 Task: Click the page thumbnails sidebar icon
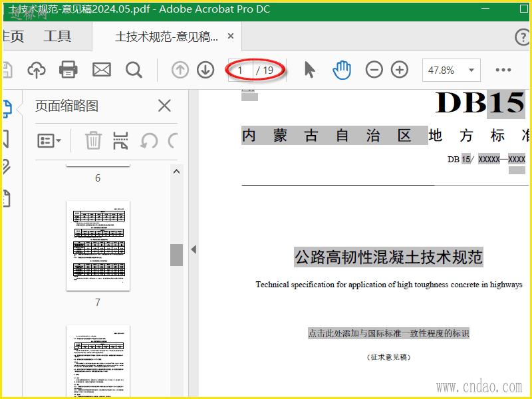click(7, 109)
